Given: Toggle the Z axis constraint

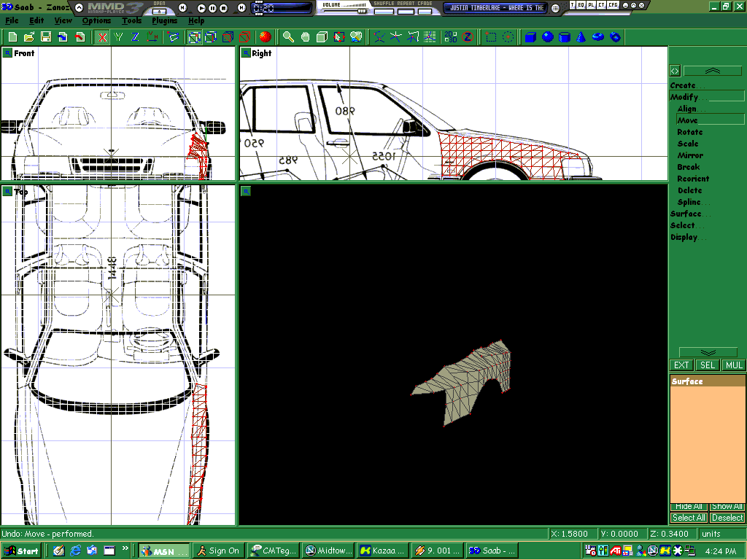Looking at the screenshot, I should pyautogui.click(x=135, y=36).
